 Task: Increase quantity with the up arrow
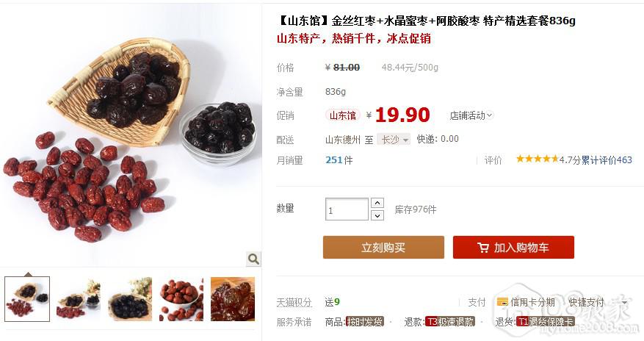[x=377, y=203]
